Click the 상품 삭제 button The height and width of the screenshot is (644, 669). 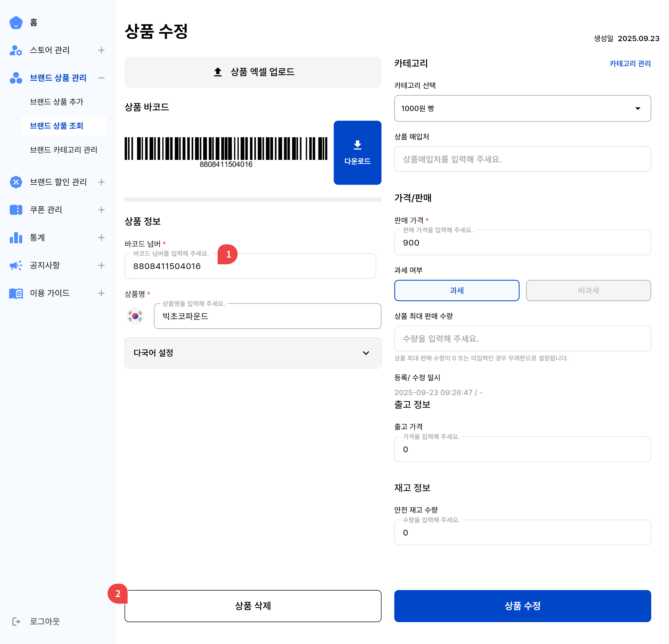(x=253, y=606)
